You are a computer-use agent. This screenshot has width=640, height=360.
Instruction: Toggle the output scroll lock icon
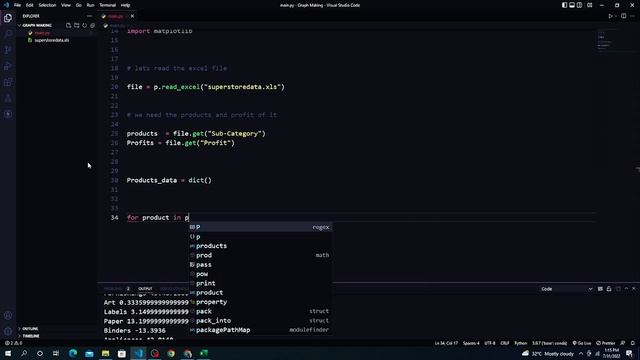pos(609,289)
